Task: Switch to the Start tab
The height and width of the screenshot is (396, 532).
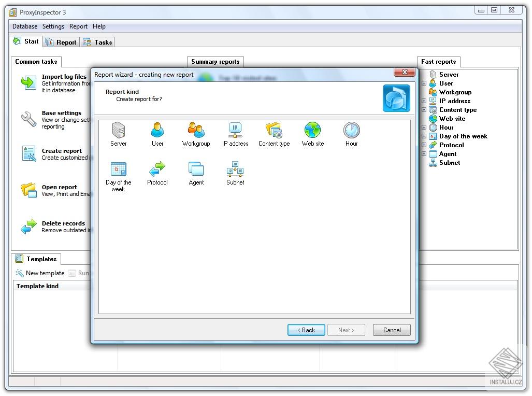Action: [26, 41]
